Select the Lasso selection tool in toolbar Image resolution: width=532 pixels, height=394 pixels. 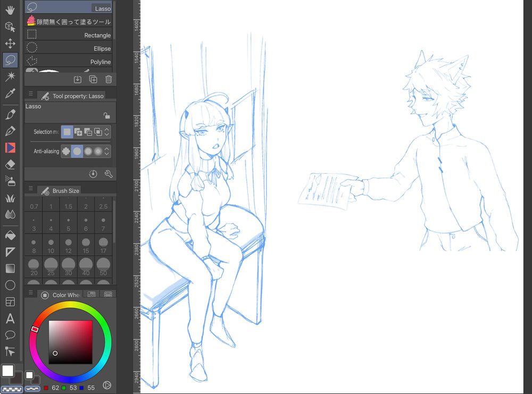coord(10,60)
